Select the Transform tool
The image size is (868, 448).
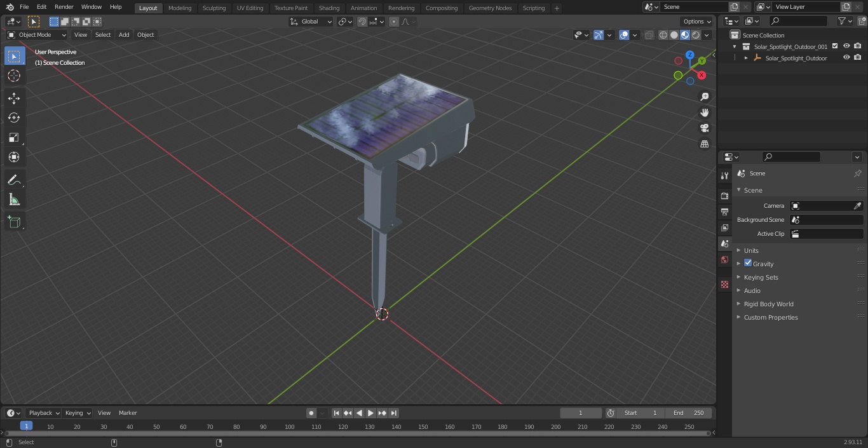click(x=14, y=157)
